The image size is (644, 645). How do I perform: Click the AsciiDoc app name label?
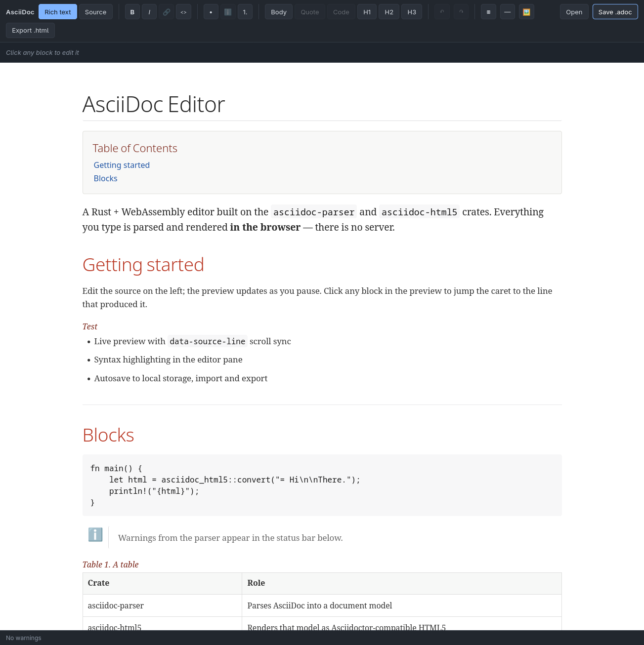click(x=20, y=12)
